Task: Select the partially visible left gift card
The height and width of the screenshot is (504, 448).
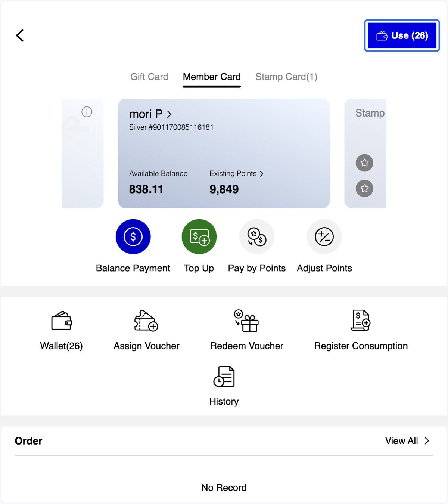Action: click(83, 153)
